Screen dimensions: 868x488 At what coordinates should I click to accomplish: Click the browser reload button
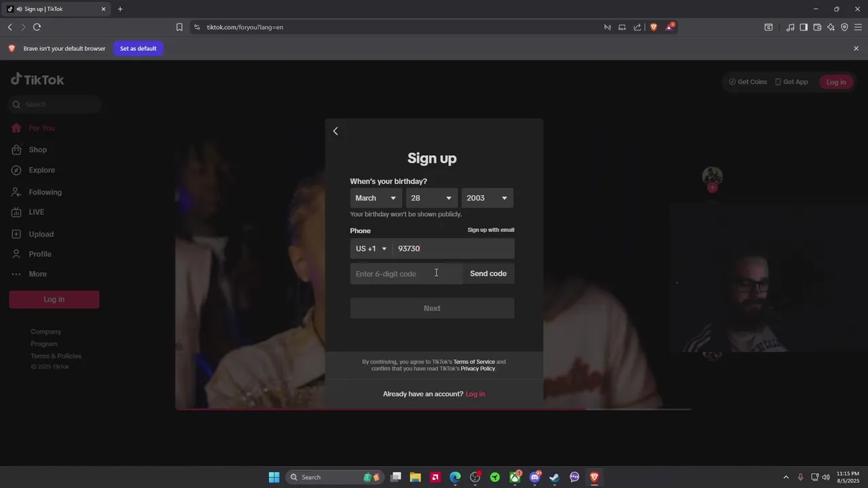click(37, 27)
